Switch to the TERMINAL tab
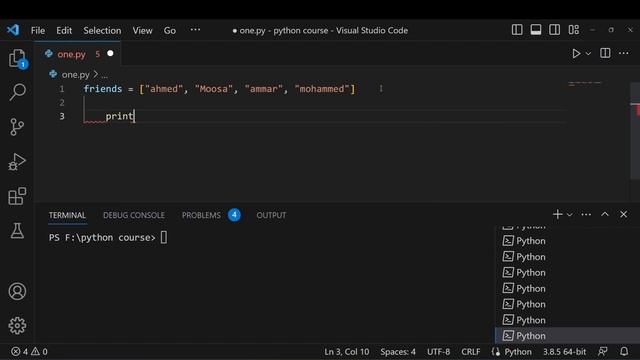Viewport: 640px width, 360px height. coord(67,215)
